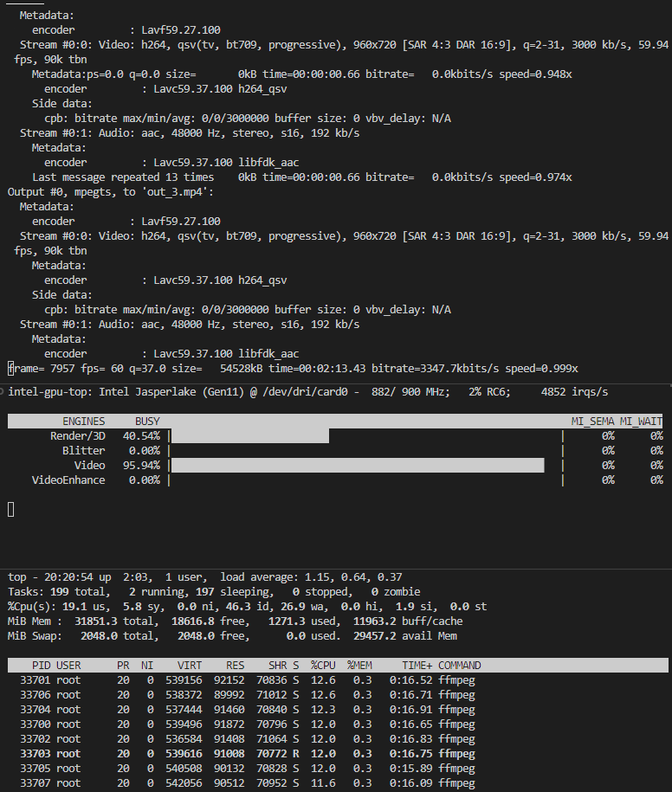Click the COMMAND column header
672x792 pixels.
(x=459, y=666)
